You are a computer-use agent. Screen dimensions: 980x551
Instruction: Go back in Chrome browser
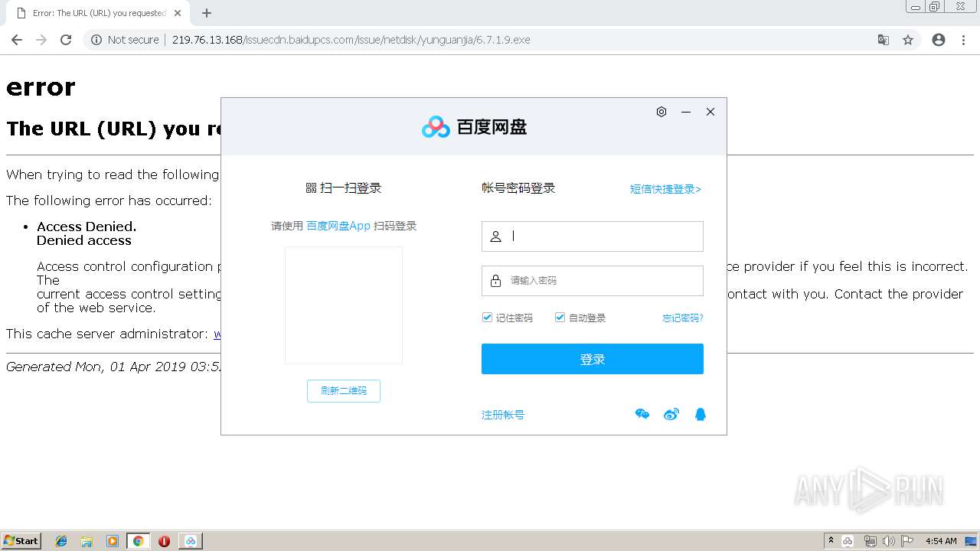(x=17, y=40)
